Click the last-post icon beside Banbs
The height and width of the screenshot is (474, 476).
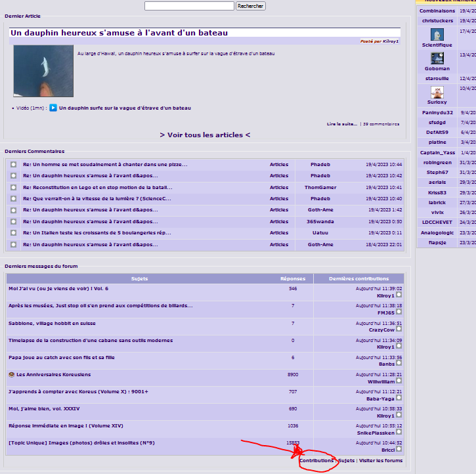tap(399, 364)
